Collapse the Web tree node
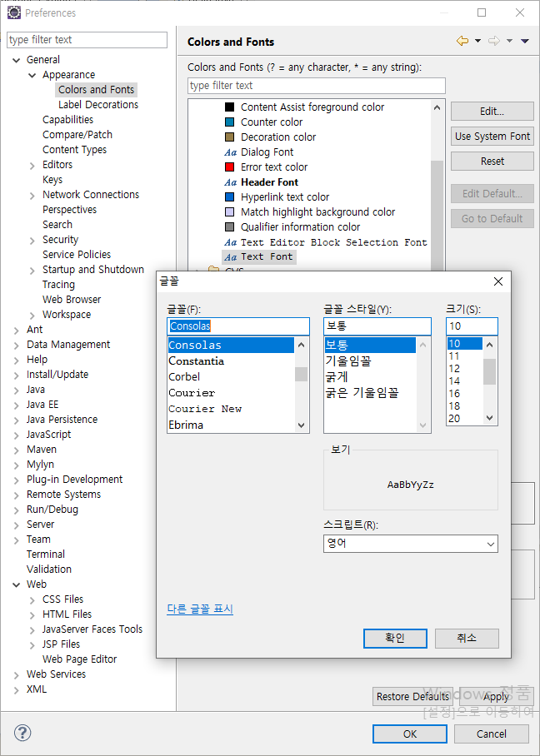The height and width of the screenshot is (756, 540). tap(17, 584)
